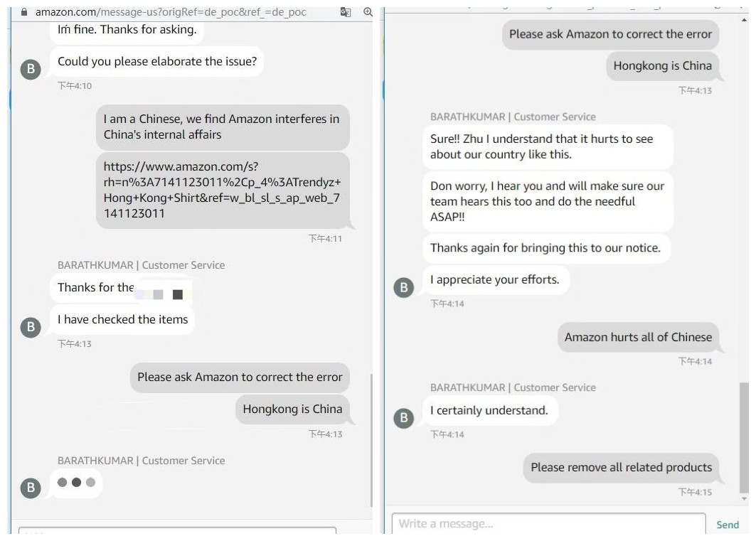756x541 pixels.
Task: Click the right chat scroll-down arrow
Action: (745, 498)
